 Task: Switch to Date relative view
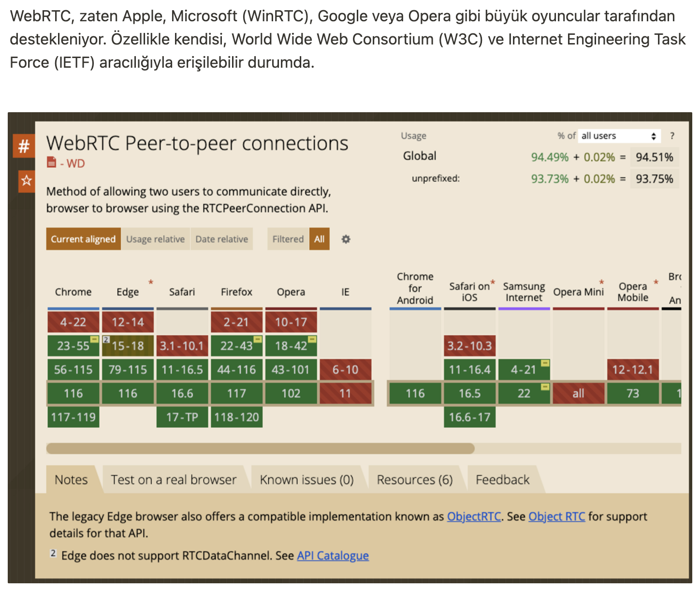tap(222, 239)
